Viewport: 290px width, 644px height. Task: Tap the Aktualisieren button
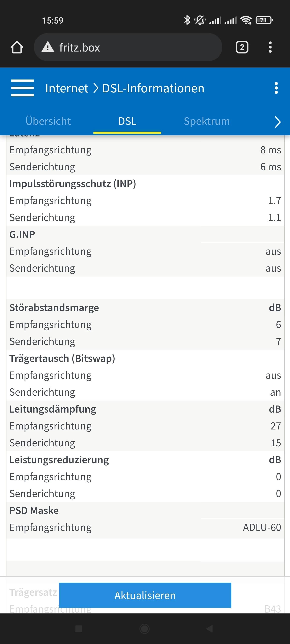(x=145, y=595)
